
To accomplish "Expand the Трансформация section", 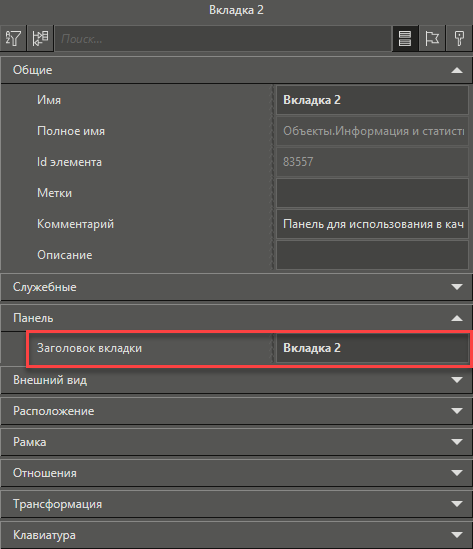I will click(x=236, y=504).
